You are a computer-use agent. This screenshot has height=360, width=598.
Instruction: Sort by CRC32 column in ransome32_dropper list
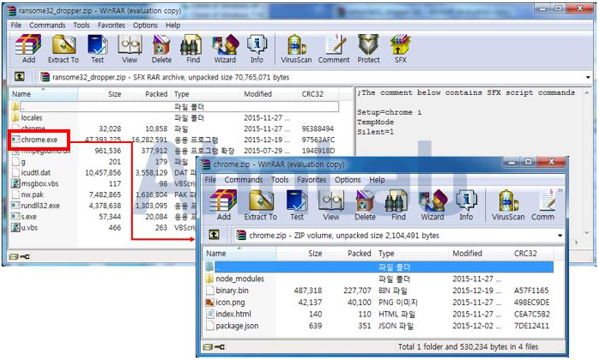tap(318, 94)
